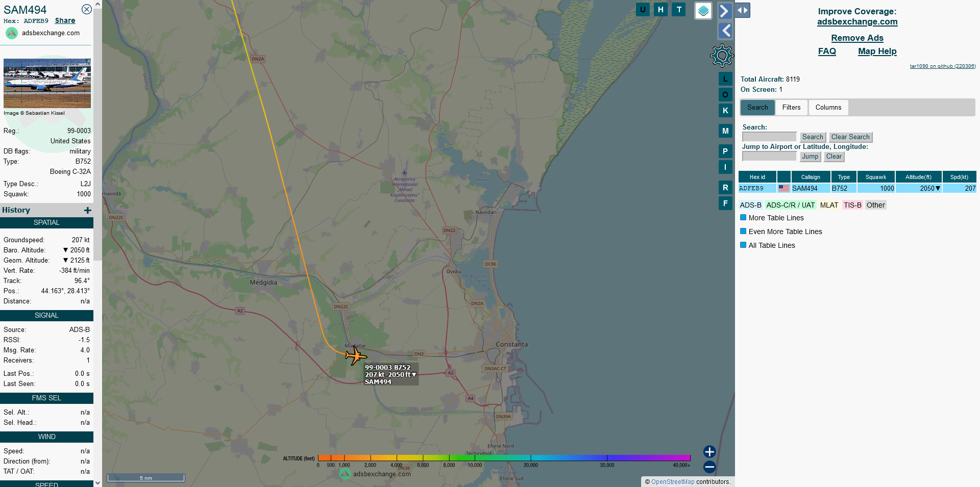Click the M map button

click(725, 131)
